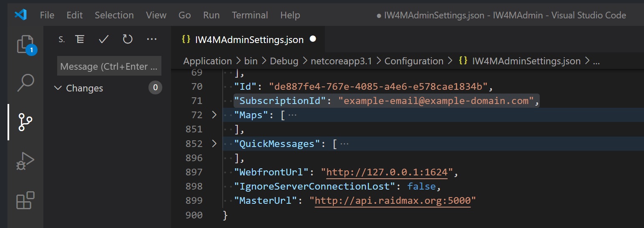Click IW4MAdminSettings.json in the breadcrumb

click(x=526, y=61)
